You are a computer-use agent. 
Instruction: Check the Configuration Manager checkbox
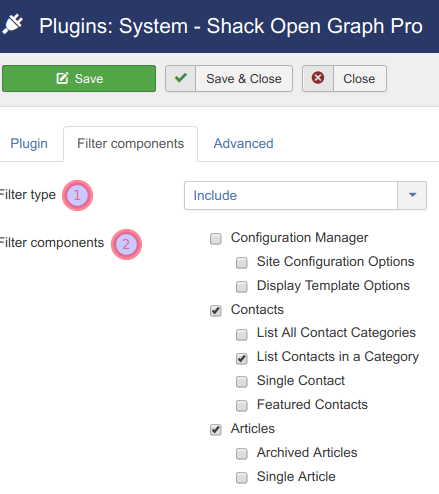[x=216, y=239]
